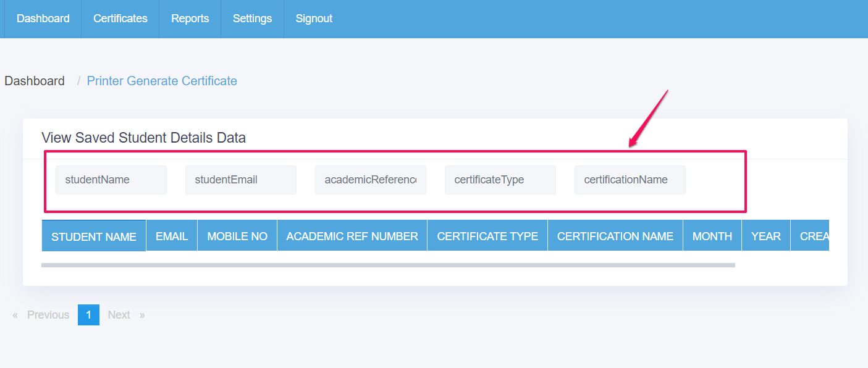Viewport: 868px width, 368px height.
Task: Sort by the Student Name column header
Action: click(x=94, y=236)
